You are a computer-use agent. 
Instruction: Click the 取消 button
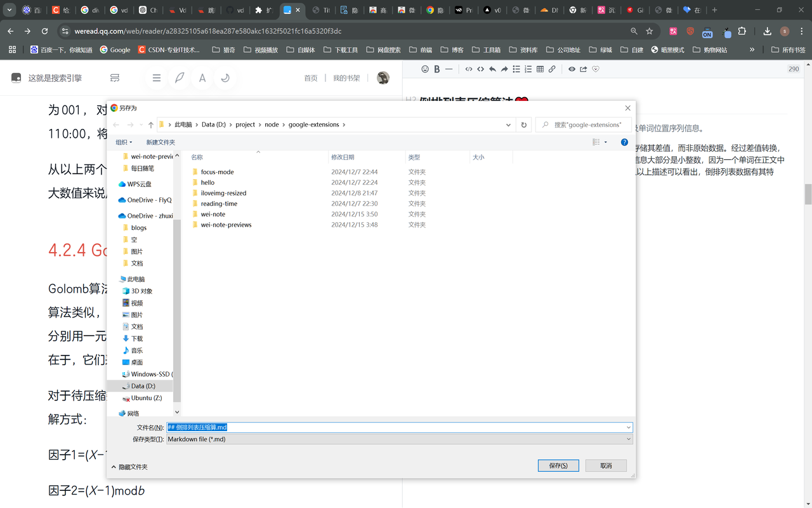pyautogui.click(x=606, y=465)
